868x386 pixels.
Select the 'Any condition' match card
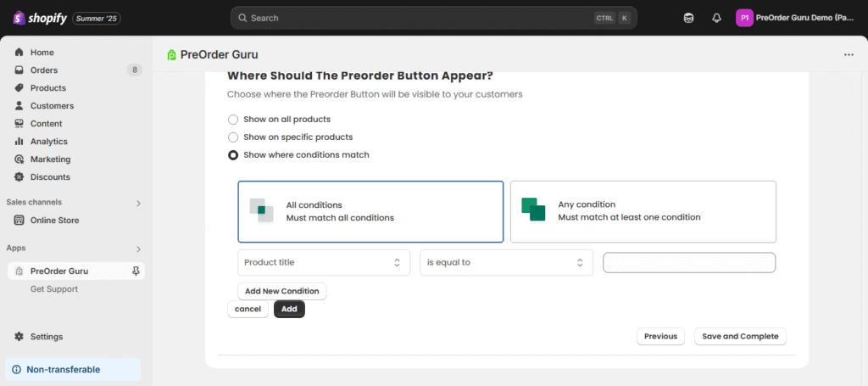point(643,211)
